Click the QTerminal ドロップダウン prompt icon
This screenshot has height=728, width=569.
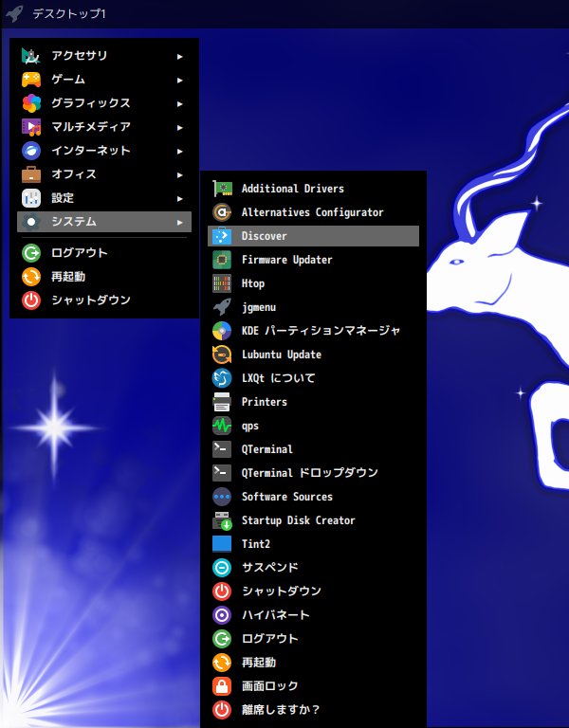pos(222,473)
